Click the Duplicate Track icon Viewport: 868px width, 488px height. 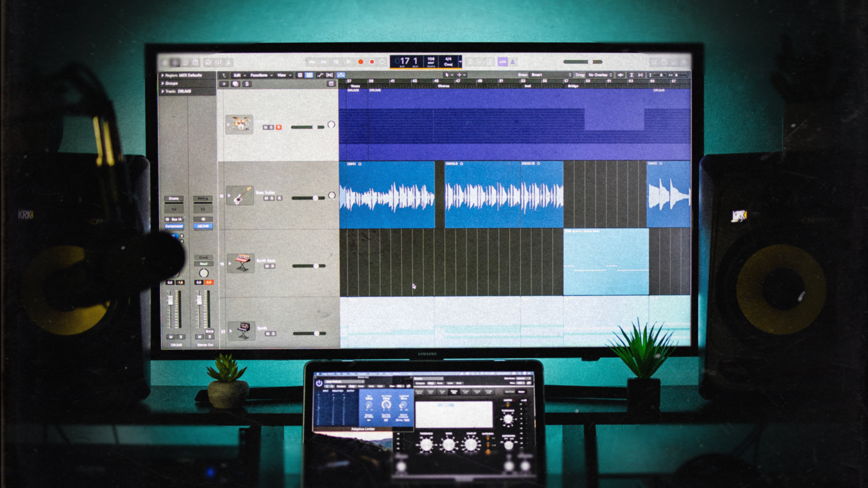click(x=236, y=84)
